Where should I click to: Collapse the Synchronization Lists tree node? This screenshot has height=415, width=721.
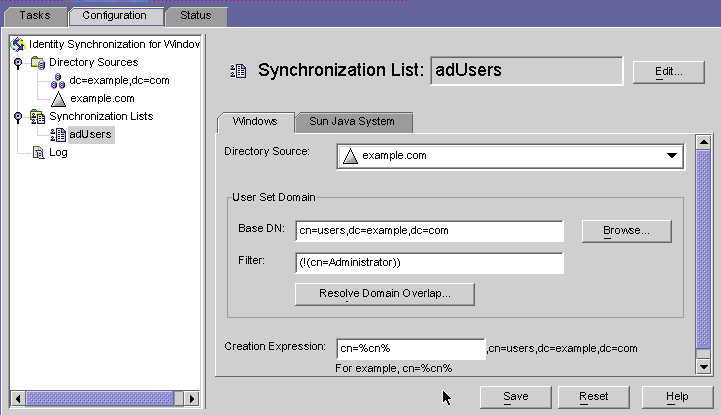18,117
